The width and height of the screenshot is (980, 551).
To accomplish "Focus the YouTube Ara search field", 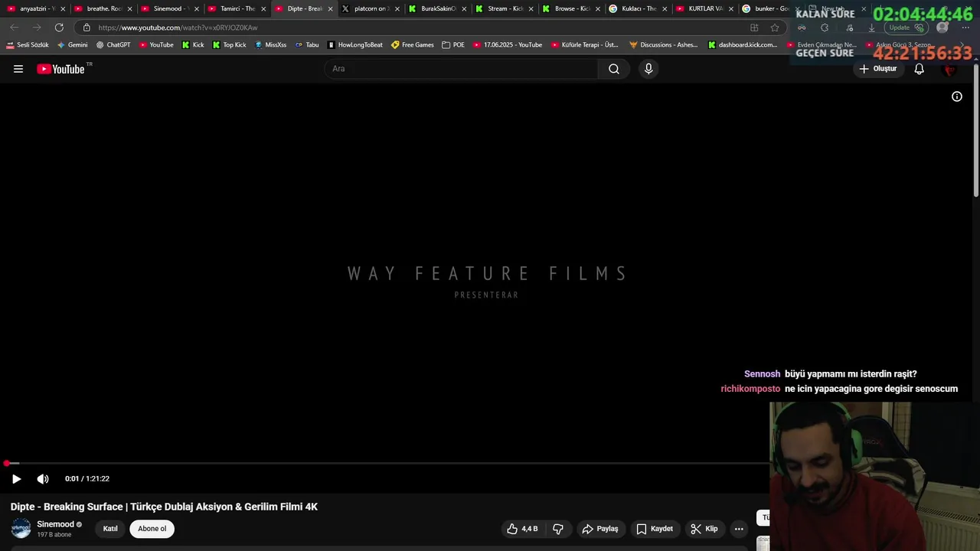I will (x=462, y=69).
